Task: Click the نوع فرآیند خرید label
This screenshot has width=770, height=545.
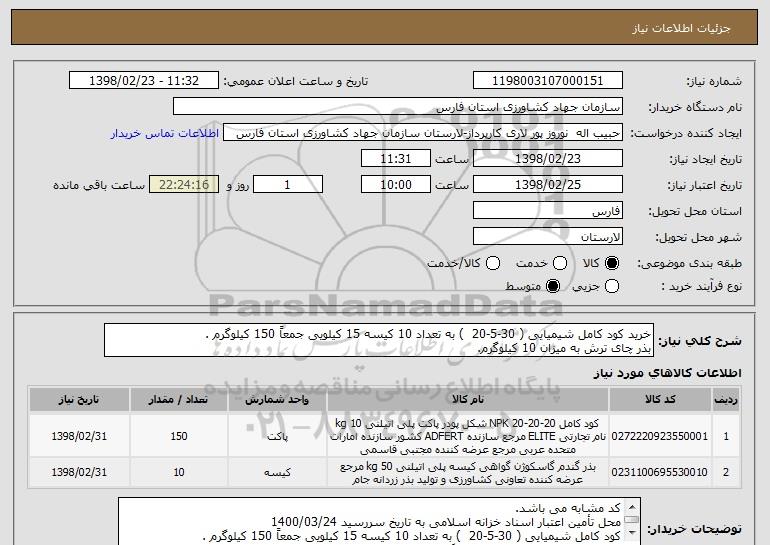Action: click(701, 286)
